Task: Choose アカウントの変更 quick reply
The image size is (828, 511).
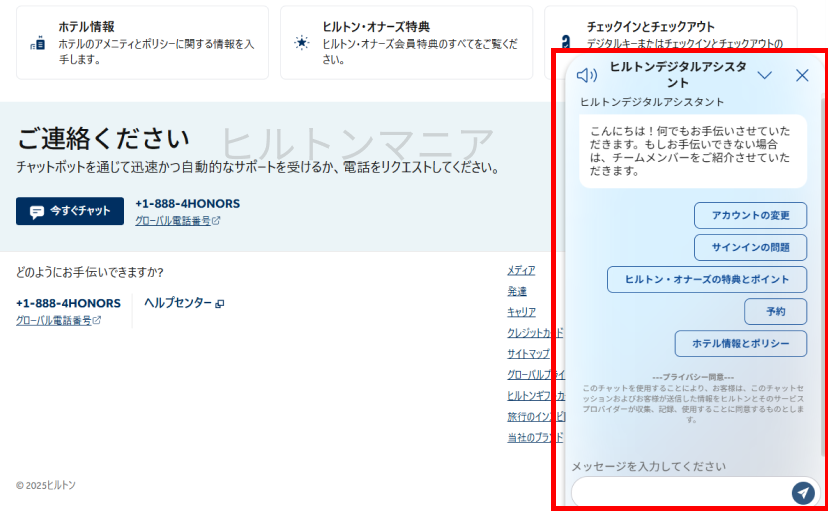Action: point(750,215)
